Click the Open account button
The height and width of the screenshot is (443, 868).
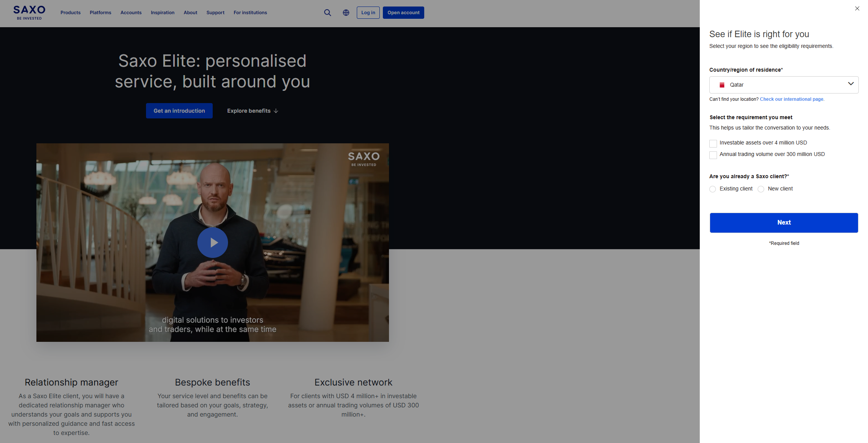pyautogui.click(x=403, y=13)
